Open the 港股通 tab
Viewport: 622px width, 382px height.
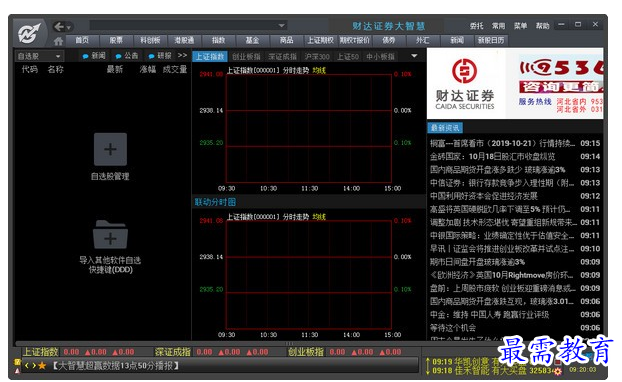point(184,40)
